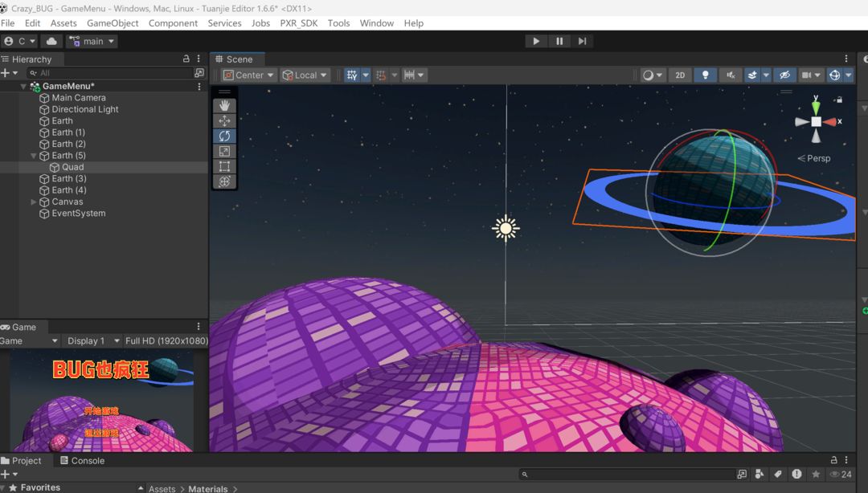Select the combined Transform tool
This screenshot has width=868, height=493.
[224, 181]
